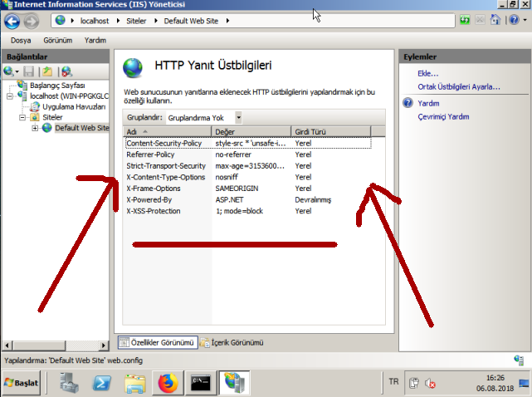Click the status bar network configuration icon
Image resolution: width=532 pixels, height=397 pixels.
point(519,360)
